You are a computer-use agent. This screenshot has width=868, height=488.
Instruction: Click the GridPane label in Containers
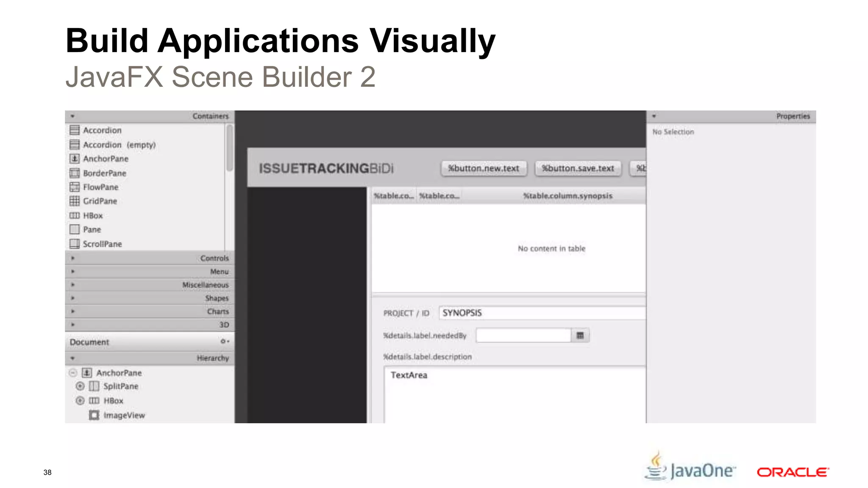pyautogui.click(x=100, y=201)
